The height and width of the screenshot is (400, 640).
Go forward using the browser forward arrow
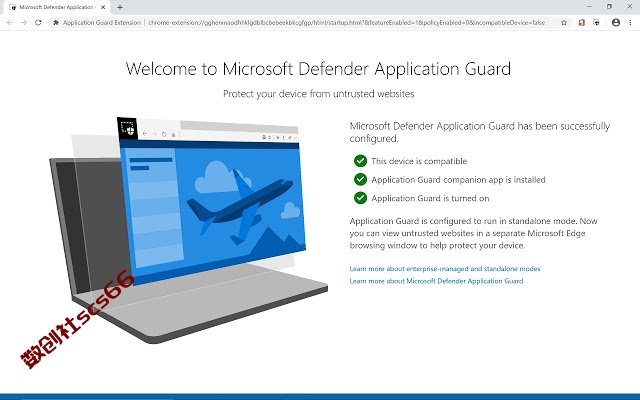pos(24,23)
